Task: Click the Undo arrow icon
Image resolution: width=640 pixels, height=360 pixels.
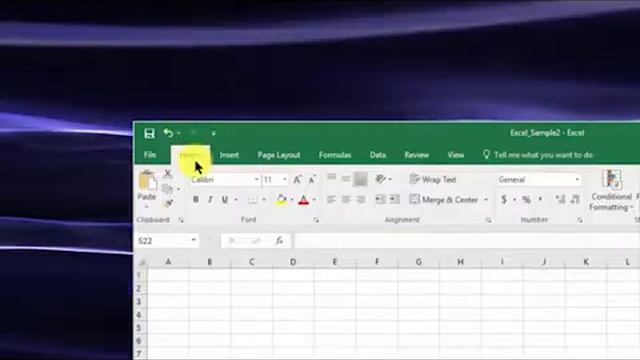Action: coord(168,133)
